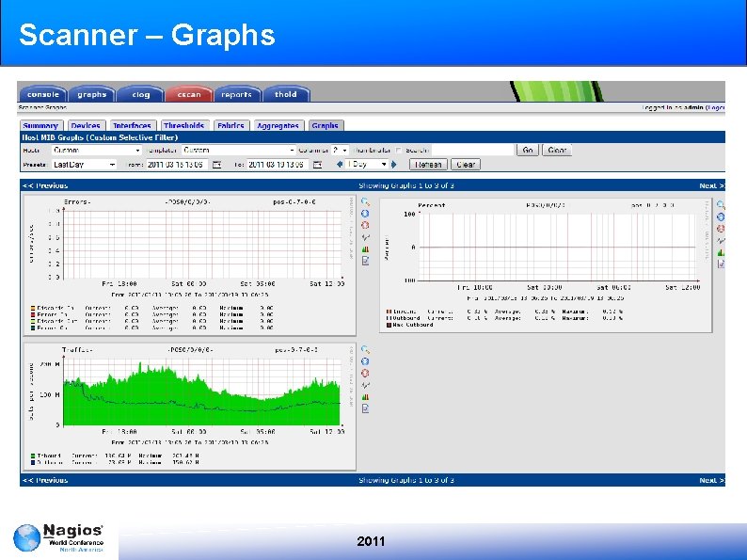Switch to the Fabrics sub-tab
The height and width of the screenshot is (560, 747).
coord(231,125)
